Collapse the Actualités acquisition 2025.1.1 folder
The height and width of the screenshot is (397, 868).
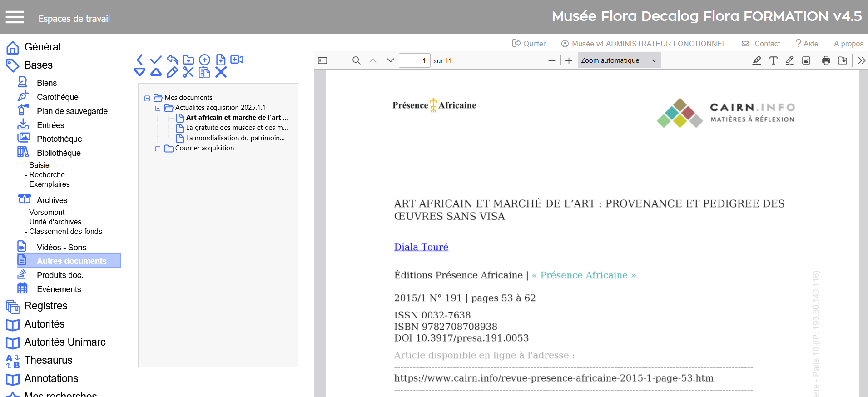[x=158, y=108]
